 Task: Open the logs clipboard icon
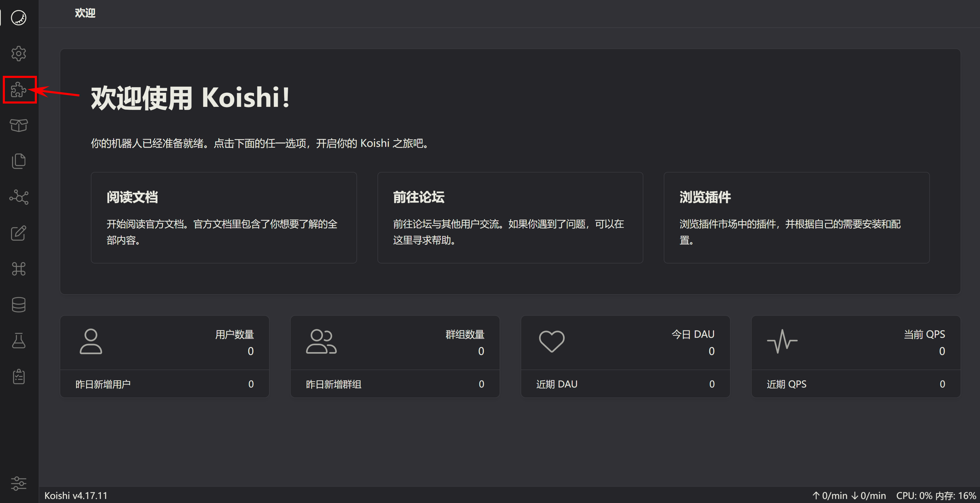coord(19,376)
